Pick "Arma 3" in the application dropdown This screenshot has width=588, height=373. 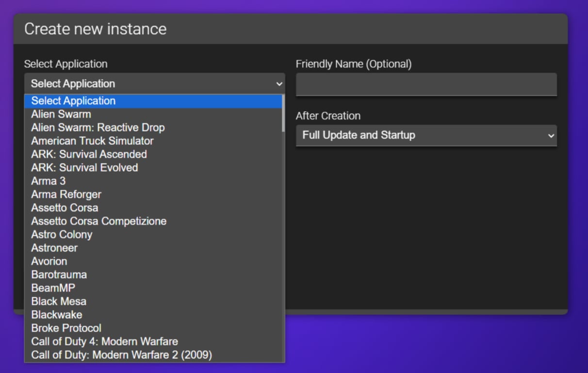tap(48, 181)
